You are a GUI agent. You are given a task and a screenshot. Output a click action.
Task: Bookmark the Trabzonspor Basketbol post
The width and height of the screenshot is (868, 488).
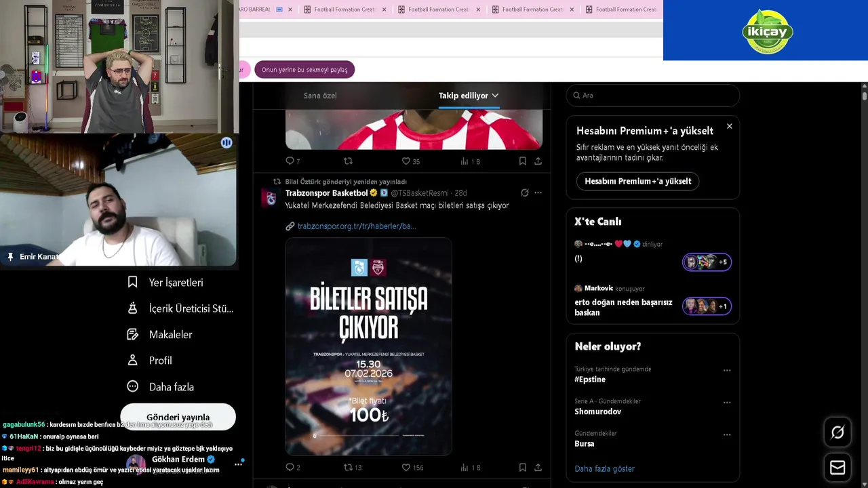[x=522, y=467]
